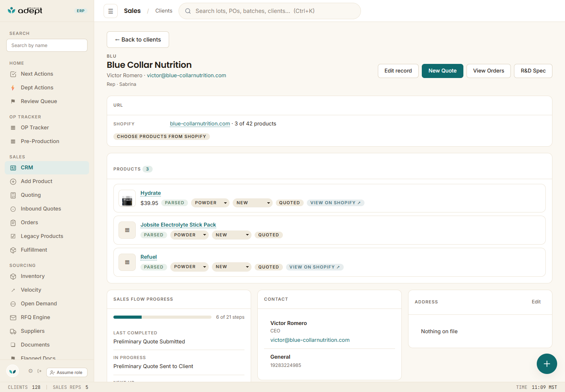Toggle the hamburger sidebar menu button
Viewport: 565px width, 392px height.
click(111, 11)
